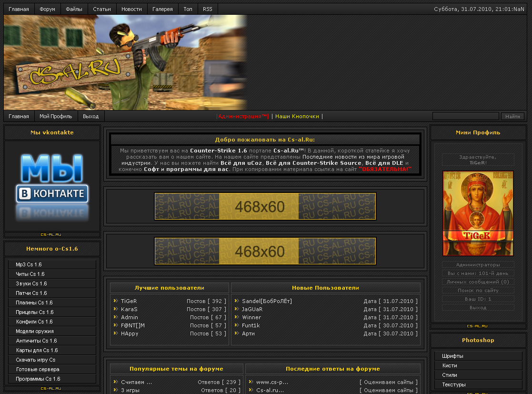The height and width of the screenshot is (394, 532).
Task: Open Конфиги Cs 1.6 category
Action: click(x=52, y=322)
